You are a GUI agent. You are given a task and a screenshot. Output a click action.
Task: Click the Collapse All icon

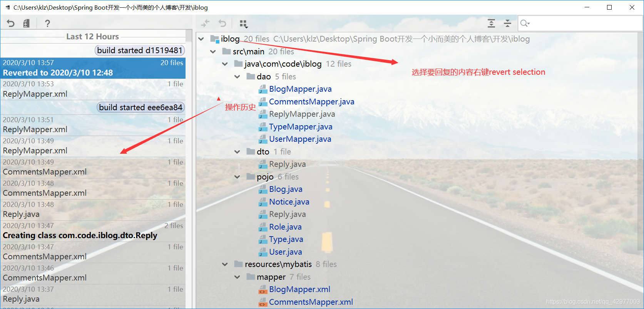pos(508,24)
